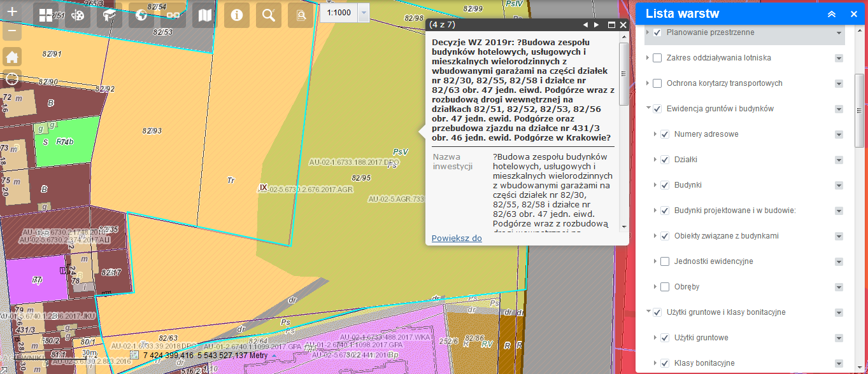868x374 pixels.
Task: Click the palette icon in toolbar
Action: tap(78, 15)
